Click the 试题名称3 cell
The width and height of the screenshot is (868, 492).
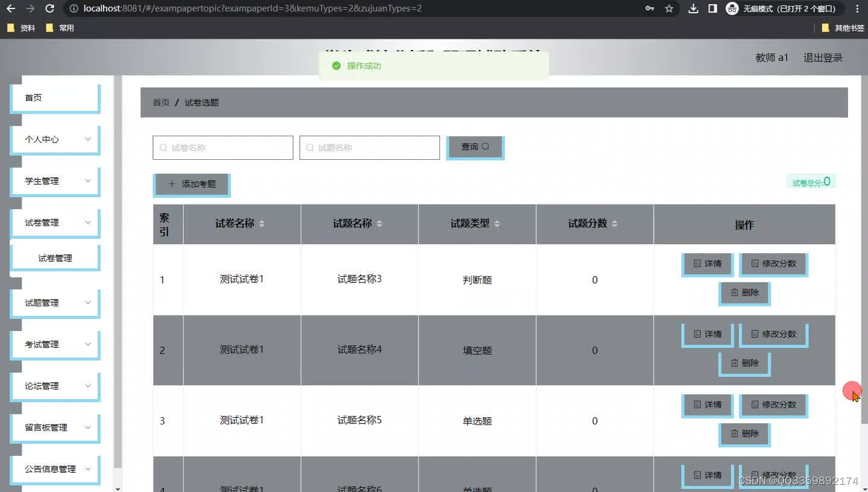pyautogui.click(x=360, y=279)
